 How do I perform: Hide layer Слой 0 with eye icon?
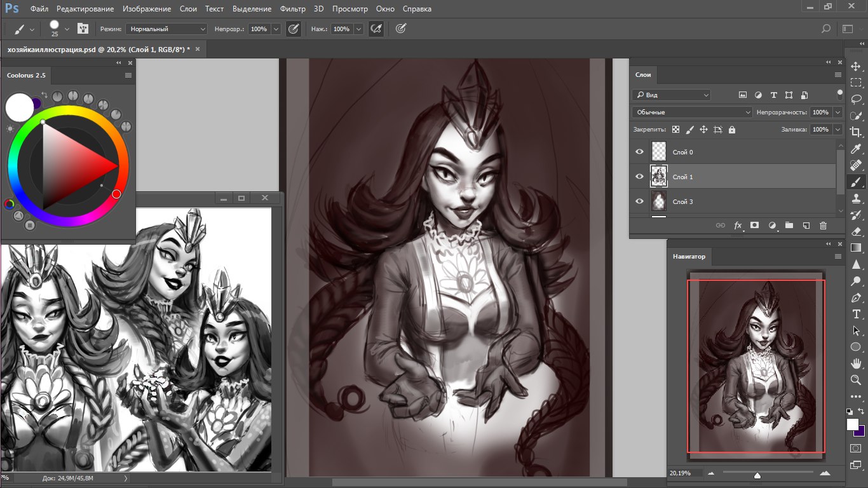pos(640,152)
